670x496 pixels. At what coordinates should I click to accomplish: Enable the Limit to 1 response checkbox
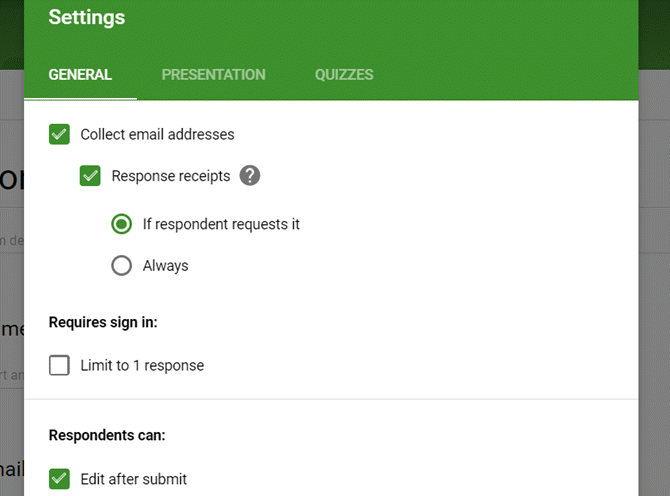point(59,366)
